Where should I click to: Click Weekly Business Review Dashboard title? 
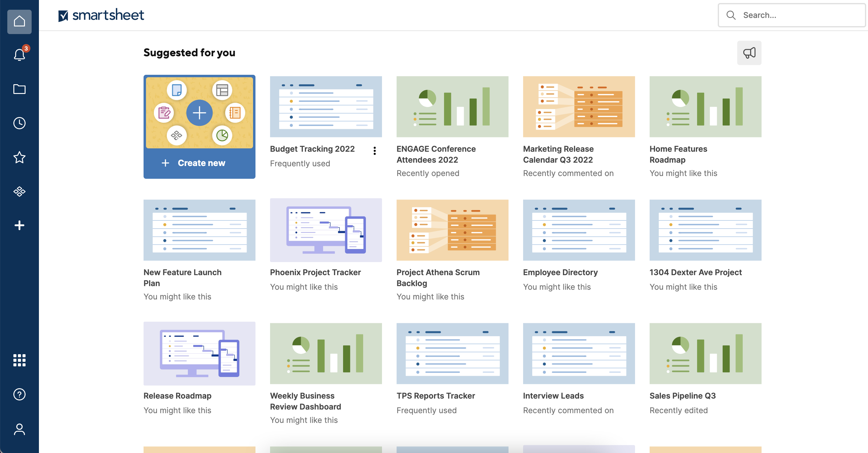(305, 401)
